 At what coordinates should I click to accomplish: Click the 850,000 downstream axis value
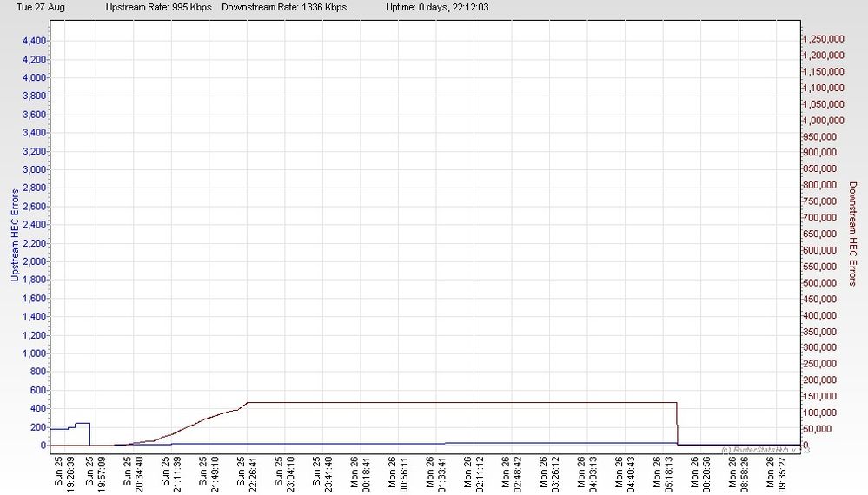point(821,168)
